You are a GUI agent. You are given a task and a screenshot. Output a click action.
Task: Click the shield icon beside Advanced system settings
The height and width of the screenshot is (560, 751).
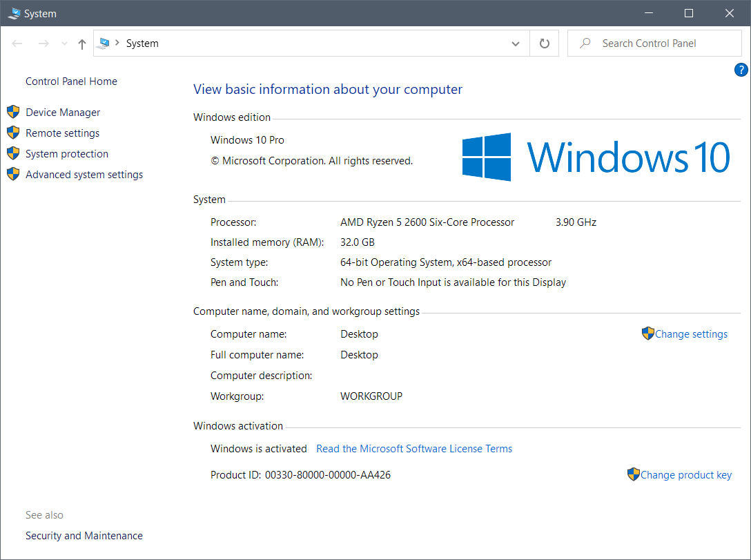tap(13, 173)
